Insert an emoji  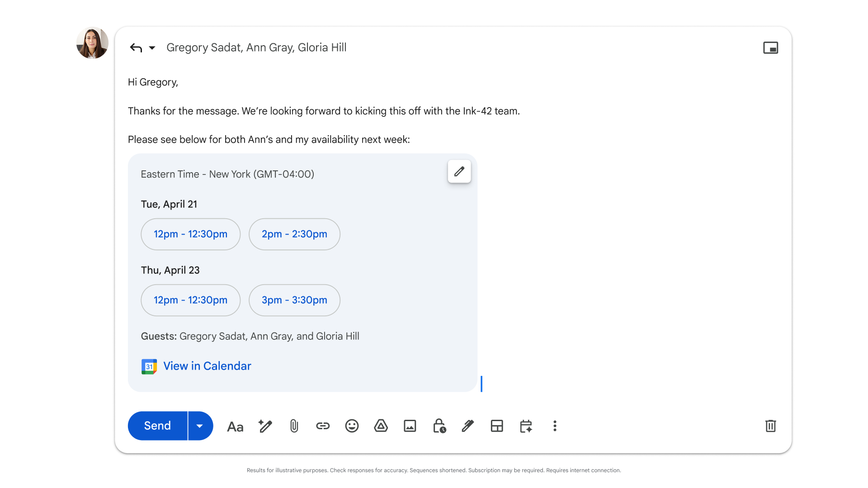[x=352, y=426]
